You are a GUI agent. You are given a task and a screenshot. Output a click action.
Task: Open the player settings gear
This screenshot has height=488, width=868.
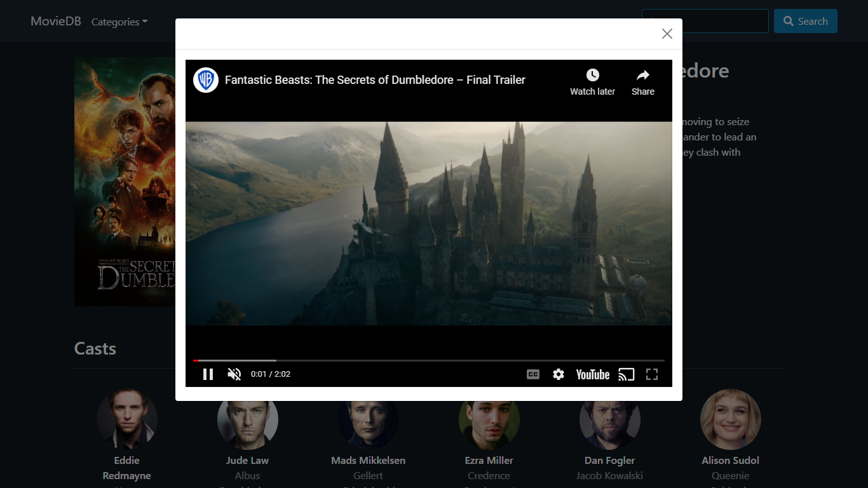(559, 374)
